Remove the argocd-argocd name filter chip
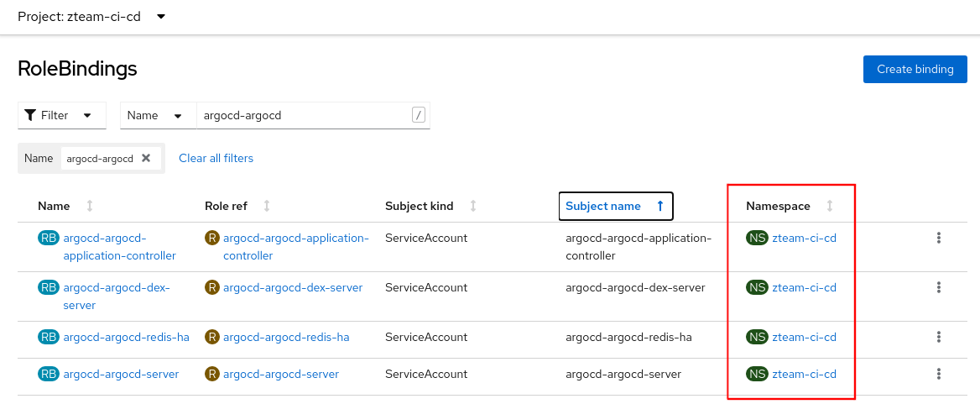This screenshot has height=404, width=980. [146, 158]
